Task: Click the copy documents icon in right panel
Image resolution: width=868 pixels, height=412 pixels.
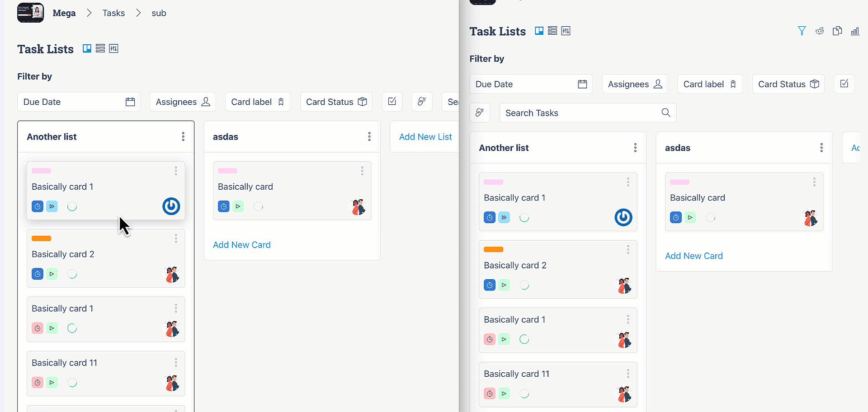Action: (x=837, y=31)
